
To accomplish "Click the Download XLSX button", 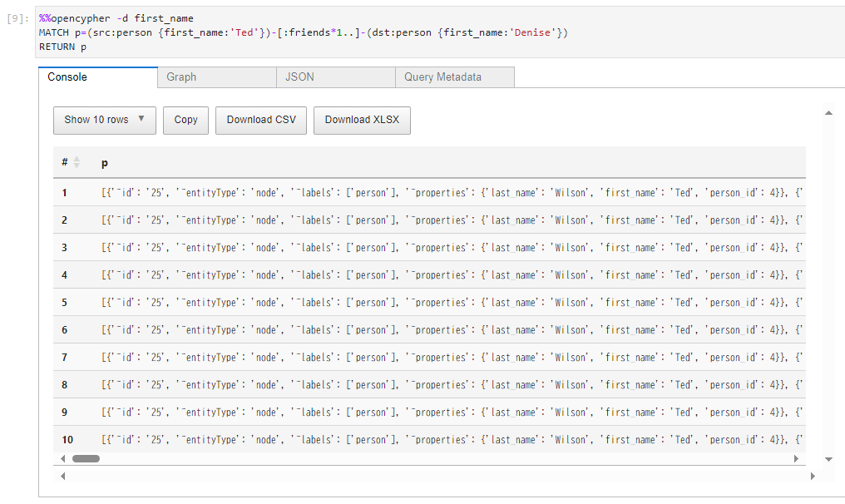I will (362, 120).
